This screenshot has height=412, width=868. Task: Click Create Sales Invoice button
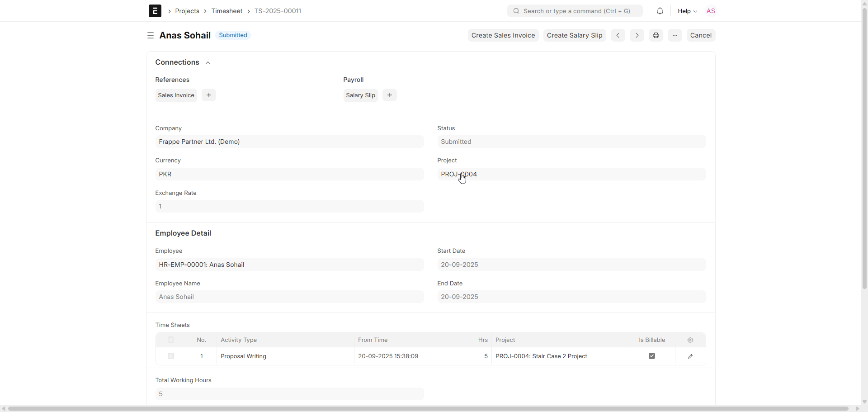pyautogui.click(x=503, y=35)
